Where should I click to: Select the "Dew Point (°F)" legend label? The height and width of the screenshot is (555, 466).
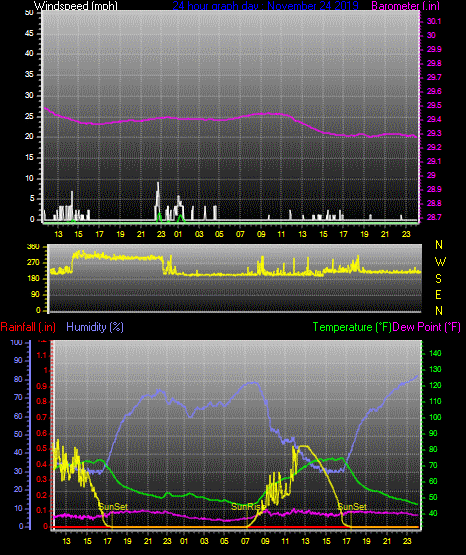point(427,327)
